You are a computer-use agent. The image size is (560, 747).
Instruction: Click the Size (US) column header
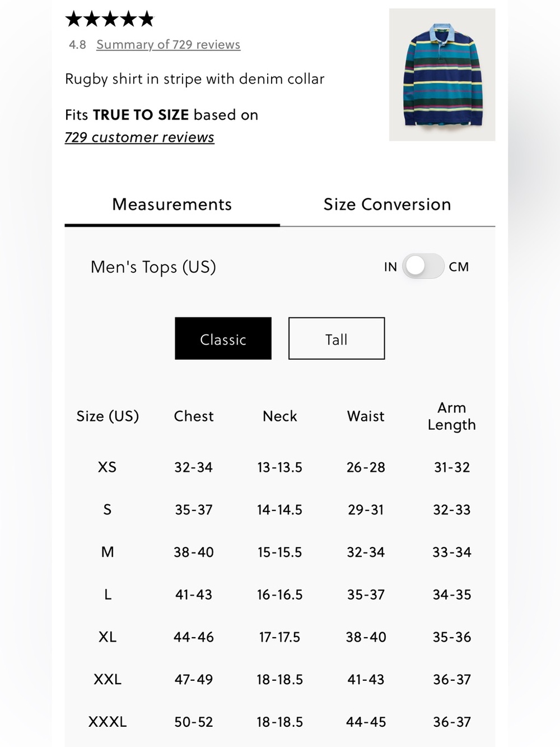pyautogui.click(x=108, y=416)
